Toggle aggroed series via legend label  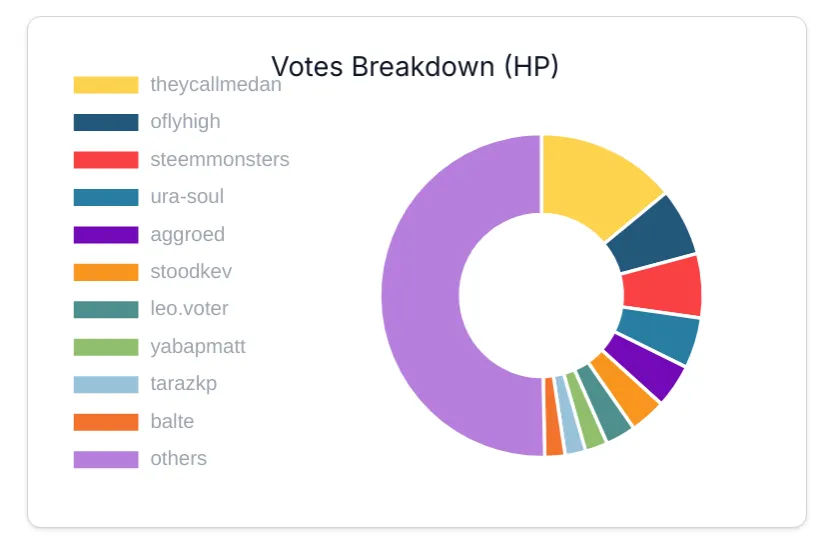pos(187,234)
